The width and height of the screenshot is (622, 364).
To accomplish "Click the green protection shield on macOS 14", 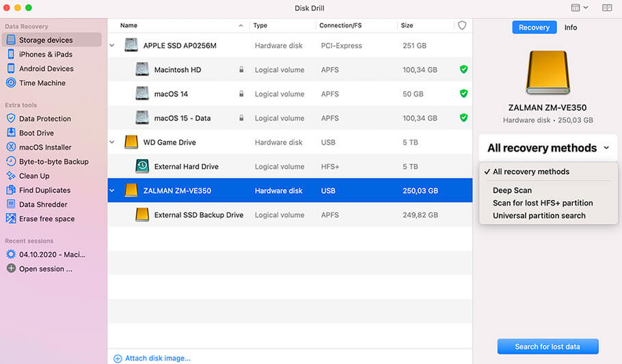I will point(463,94).
